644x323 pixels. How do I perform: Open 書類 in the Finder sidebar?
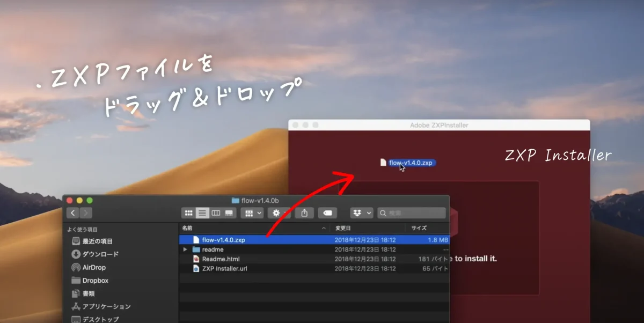pos(83,293)
